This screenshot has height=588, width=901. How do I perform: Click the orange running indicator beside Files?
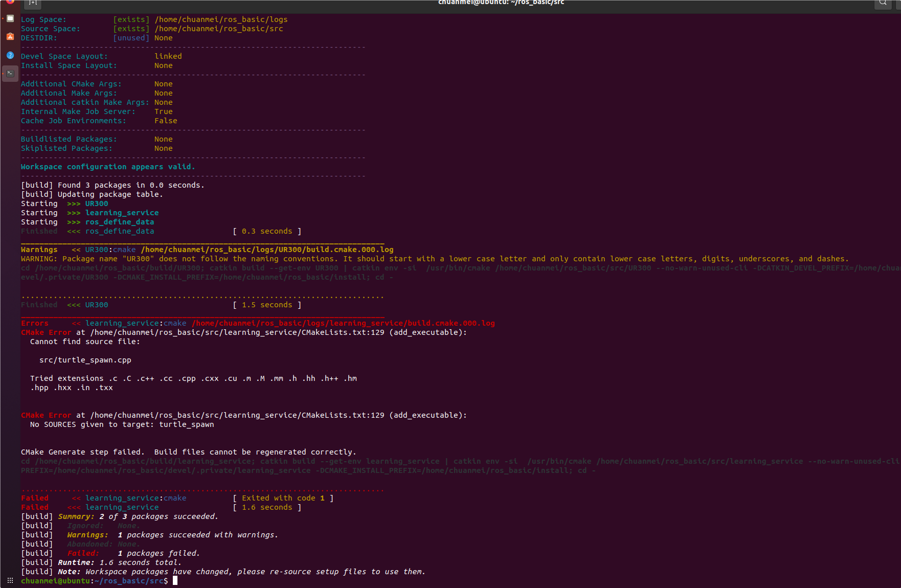click(x=3, y=18)
